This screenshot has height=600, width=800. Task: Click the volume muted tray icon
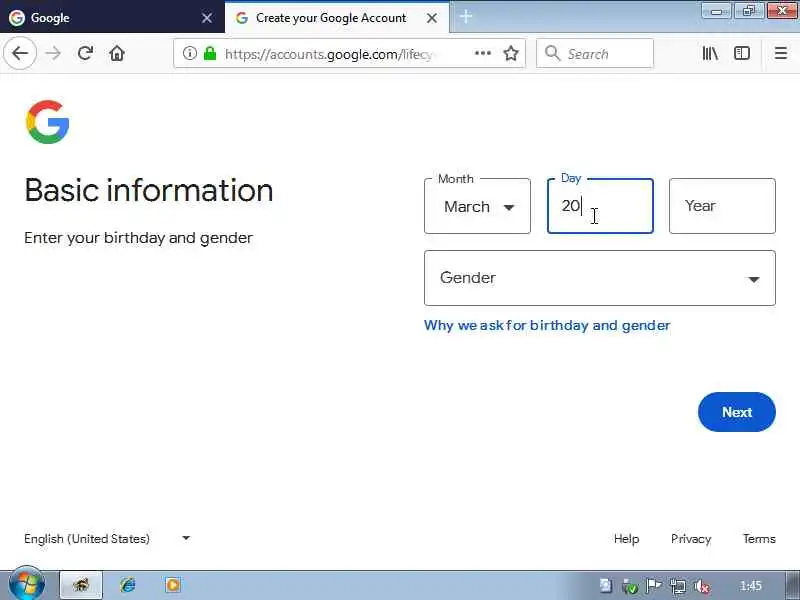coord(702,587)
